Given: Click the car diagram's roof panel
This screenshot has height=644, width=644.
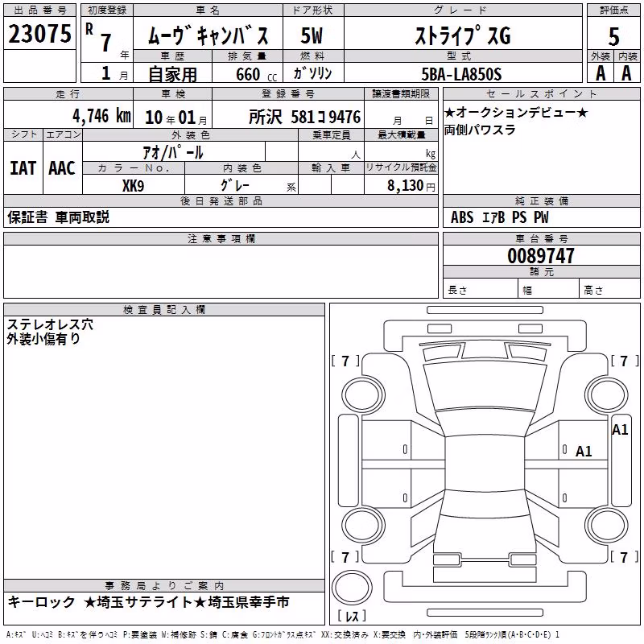Looking at the screenshot, I should pos(485,464).
